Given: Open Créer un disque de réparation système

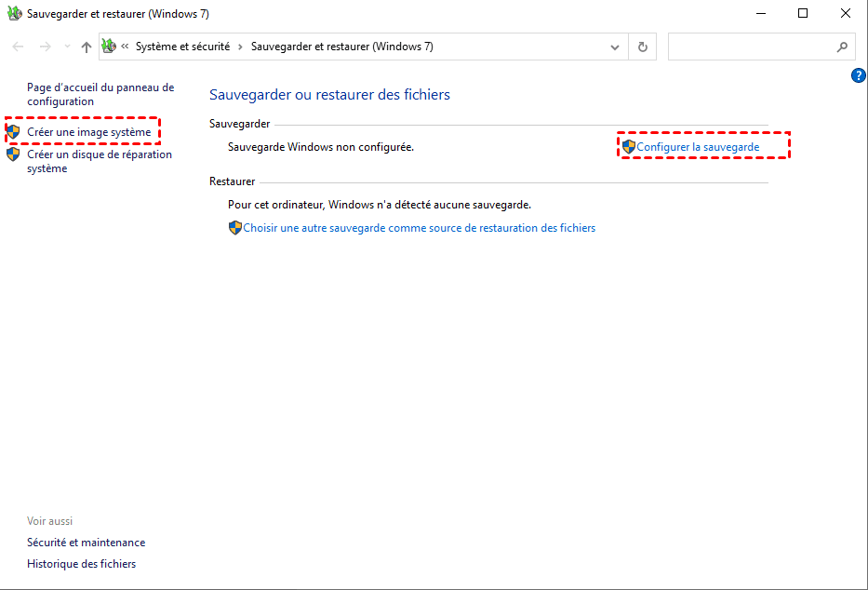Looking at the screenshot, I should pos(100,161).
